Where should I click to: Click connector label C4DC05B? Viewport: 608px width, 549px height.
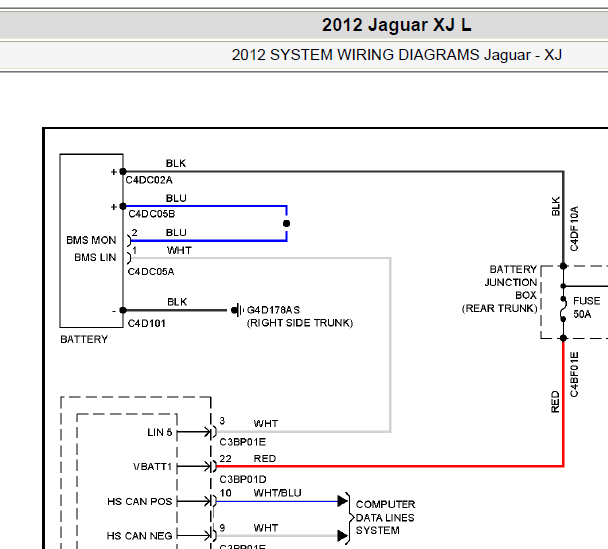point(152,214)
